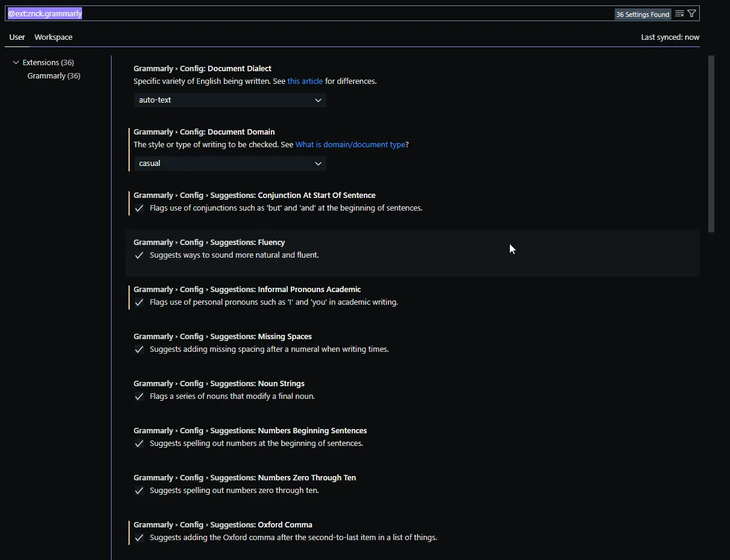Viewport: 730px width, 560px height.
Task: Open the Document Domain casual dropdown
Action: [230, 164]
